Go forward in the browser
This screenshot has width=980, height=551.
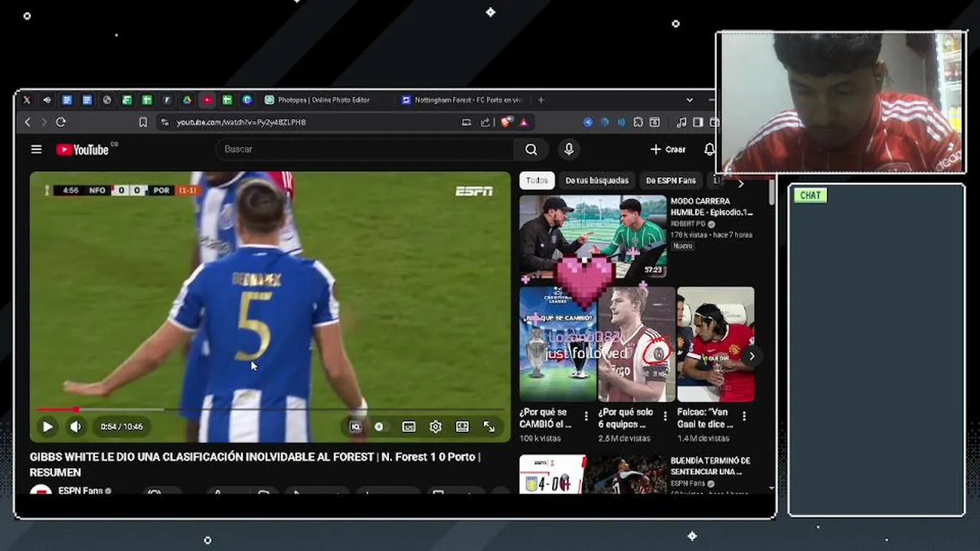pos(44,122)
